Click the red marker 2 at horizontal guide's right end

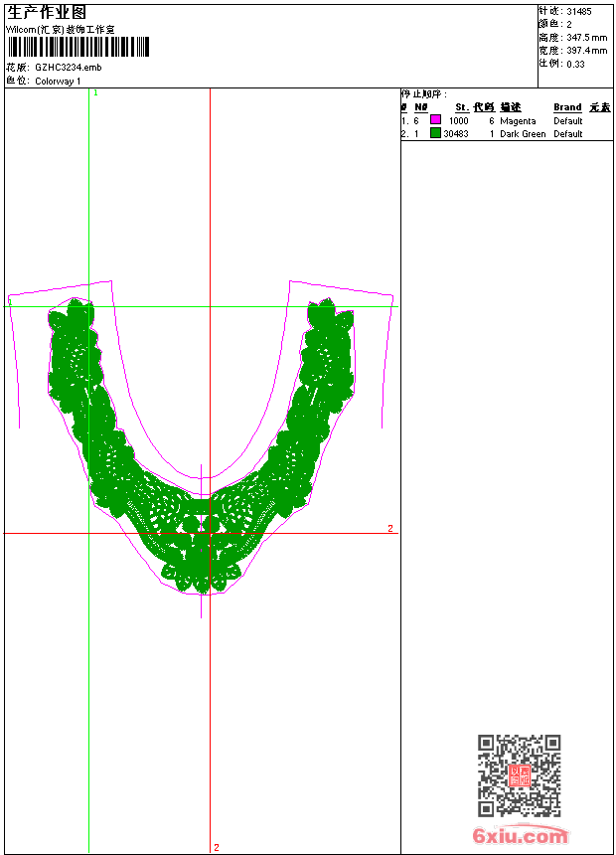390,528
